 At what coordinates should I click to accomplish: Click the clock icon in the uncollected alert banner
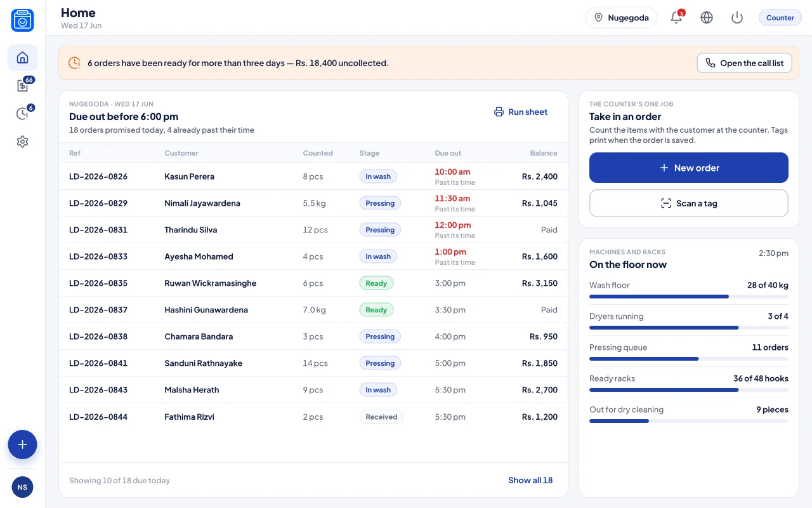[74, 63]
